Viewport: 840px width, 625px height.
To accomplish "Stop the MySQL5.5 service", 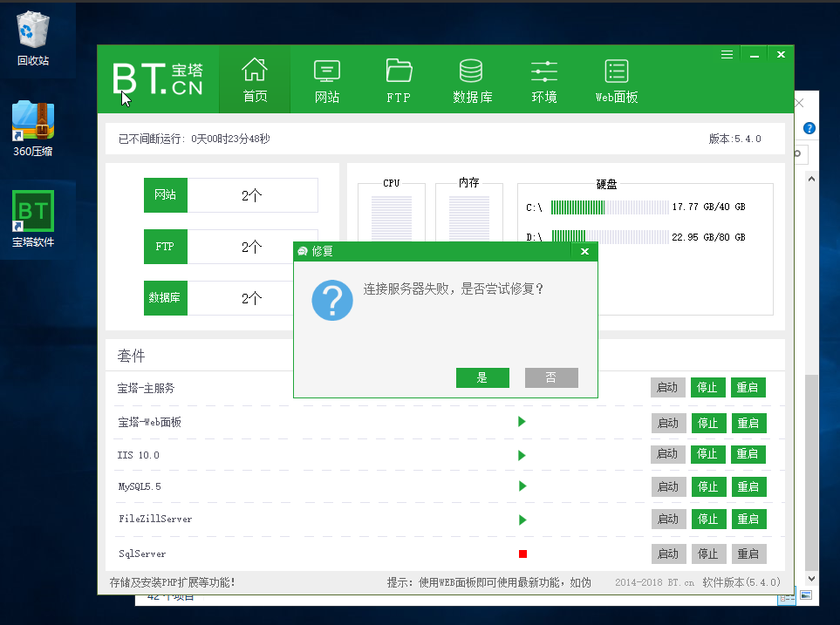I will [708, 486].
